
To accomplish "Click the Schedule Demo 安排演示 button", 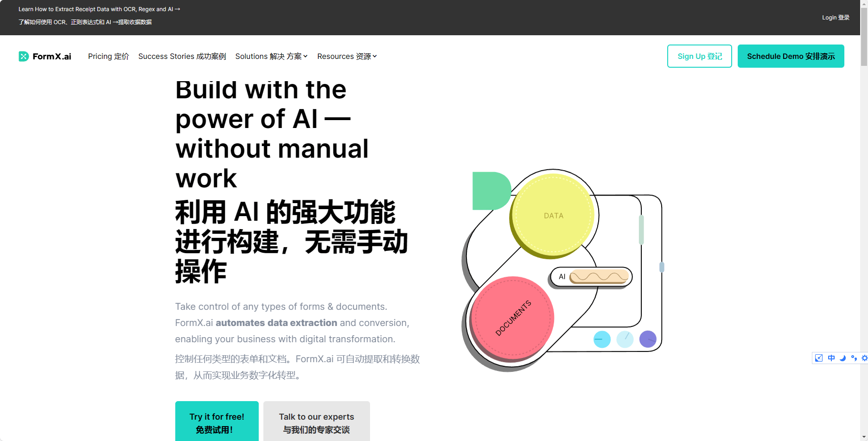I will (791, 56).
